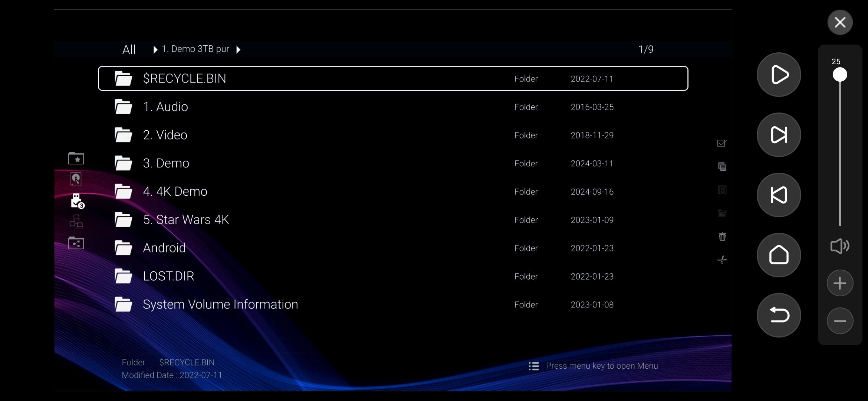Click arrow before 1. Demo 3TB pur
This screenshot has width=868, height=401.
[x=155, y=49]
